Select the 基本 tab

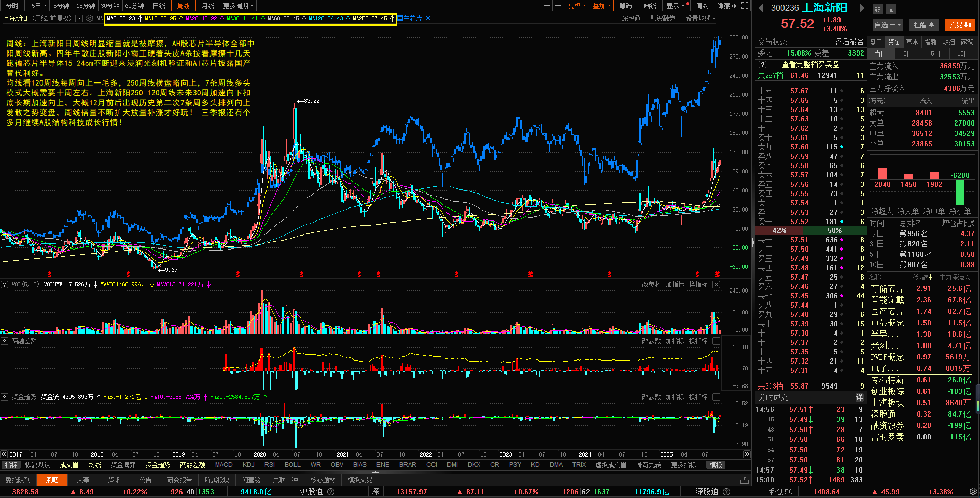click(912, 42)
